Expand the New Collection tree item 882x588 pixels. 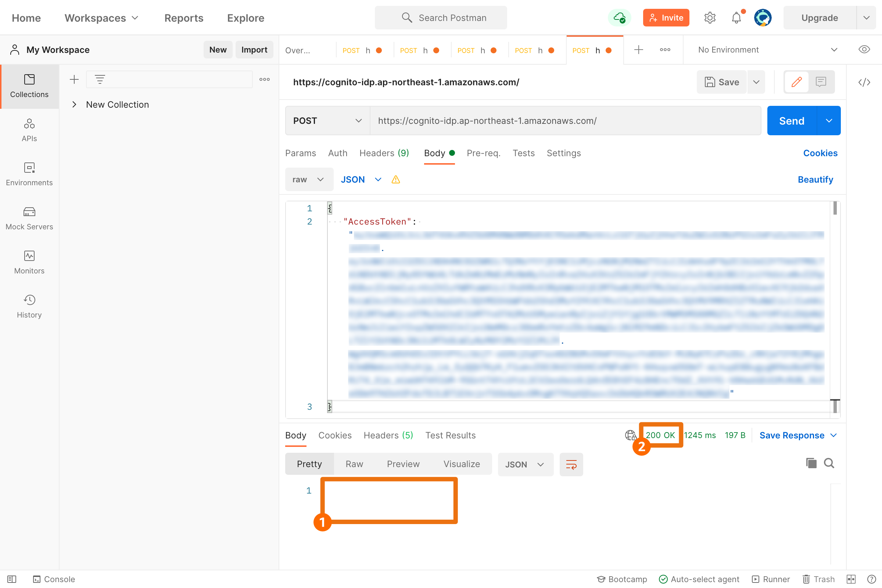pos(74,105)
